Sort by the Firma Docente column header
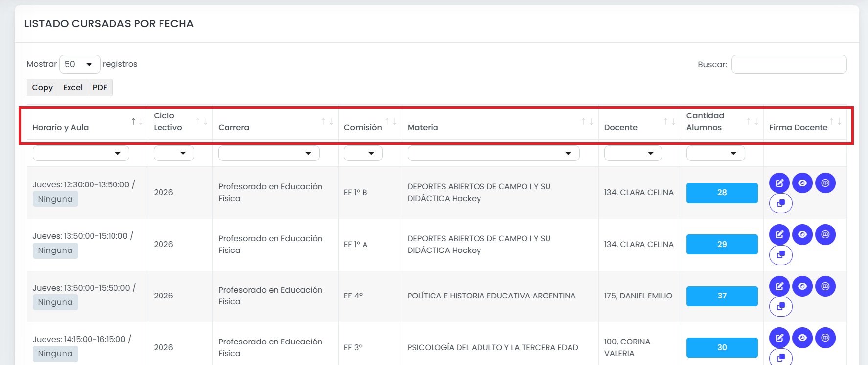The width and height of the screenshot is (868, 365). [x=805, y=122]
